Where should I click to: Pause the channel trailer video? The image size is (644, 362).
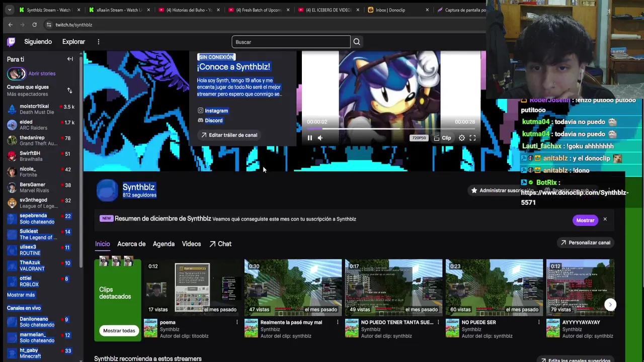point(310,138)
